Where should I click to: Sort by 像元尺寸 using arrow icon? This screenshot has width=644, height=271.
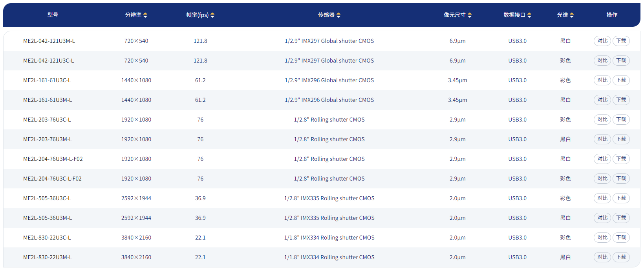tap(470, 15)
